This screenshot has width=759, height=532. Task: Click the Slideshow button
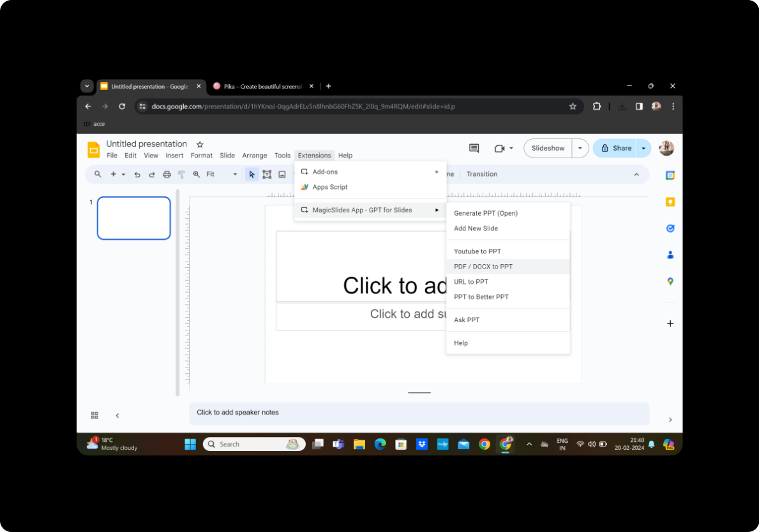(548, 149)
